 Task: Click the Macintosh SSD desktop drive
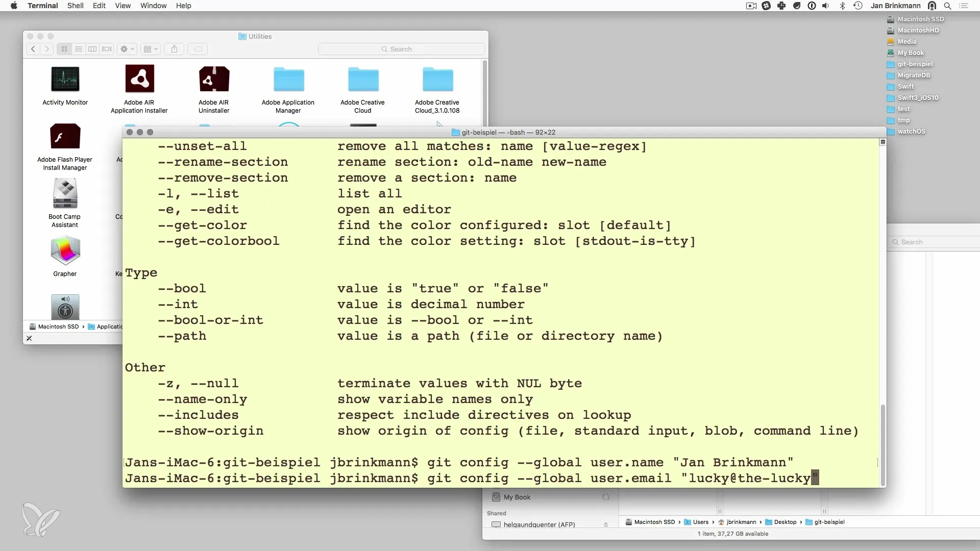915,19
